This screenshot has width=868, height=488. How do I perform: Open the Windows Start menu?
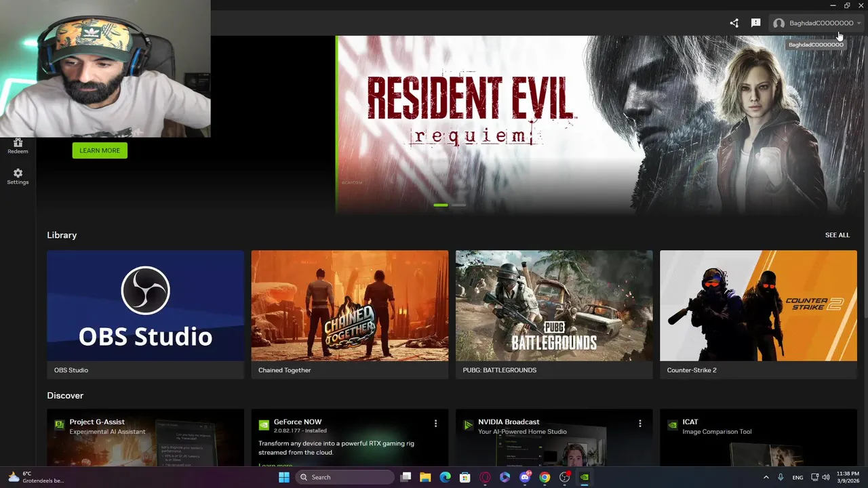[x=284, y=477]
